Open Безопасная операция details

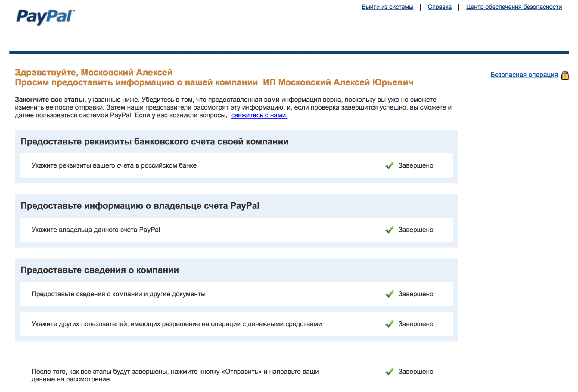click(x=524, y=75)
